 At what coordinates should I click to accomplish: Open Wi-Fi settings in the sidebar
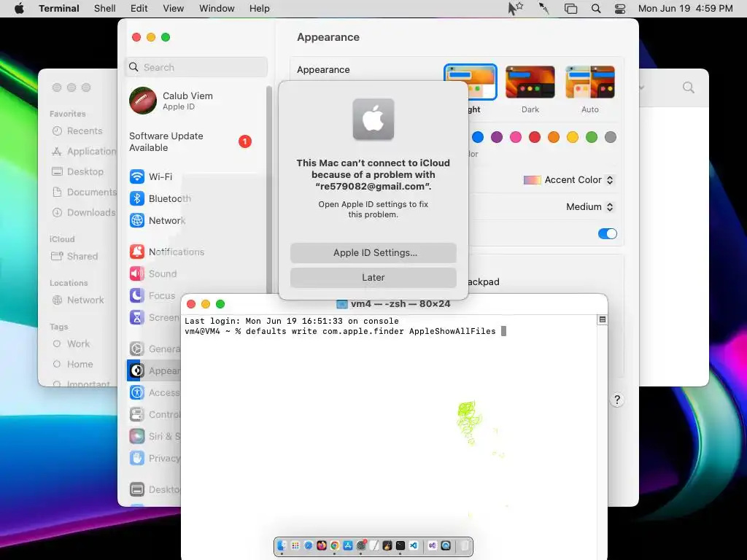click(150, 176)
